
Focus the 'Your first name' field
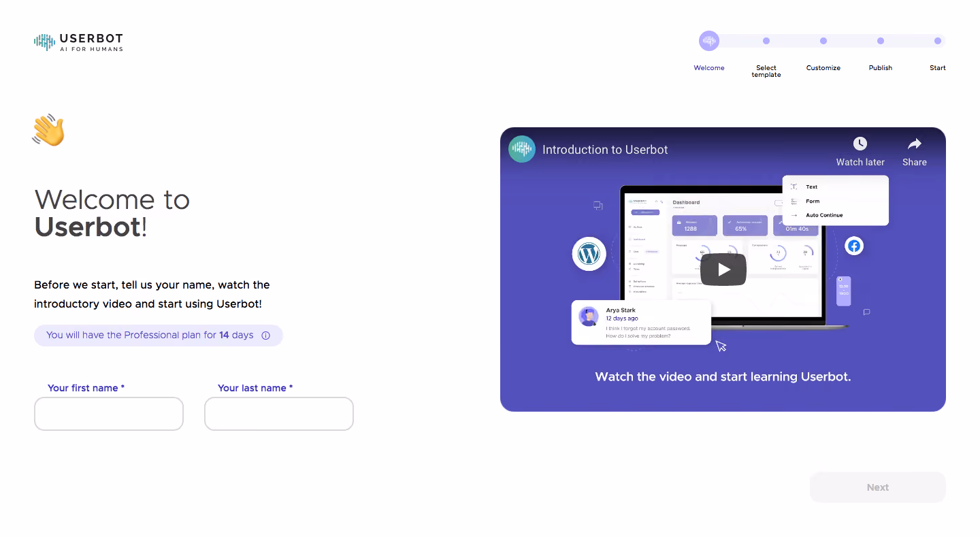pyautogui.click(x=109, y=414)
